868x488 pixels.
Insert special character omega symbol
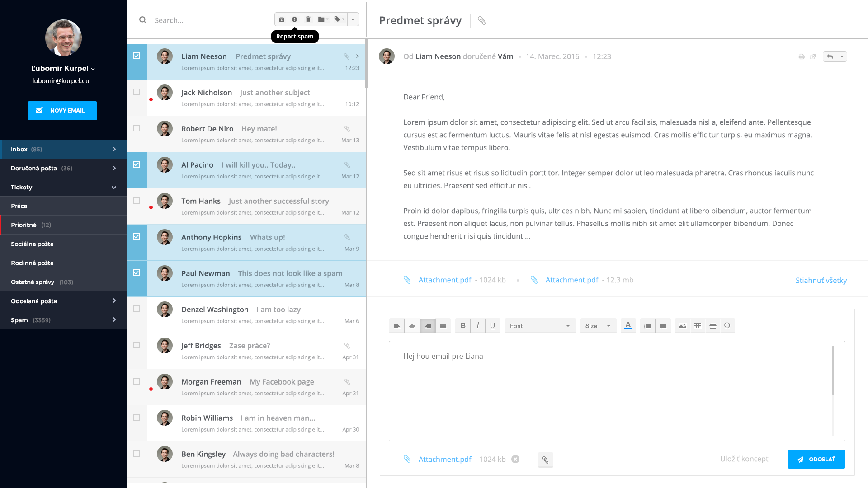727,326
